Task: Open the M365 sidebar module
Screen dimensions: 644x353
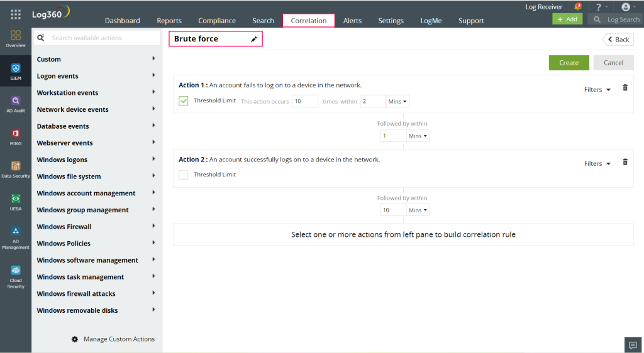Action: tap(16, 136)
